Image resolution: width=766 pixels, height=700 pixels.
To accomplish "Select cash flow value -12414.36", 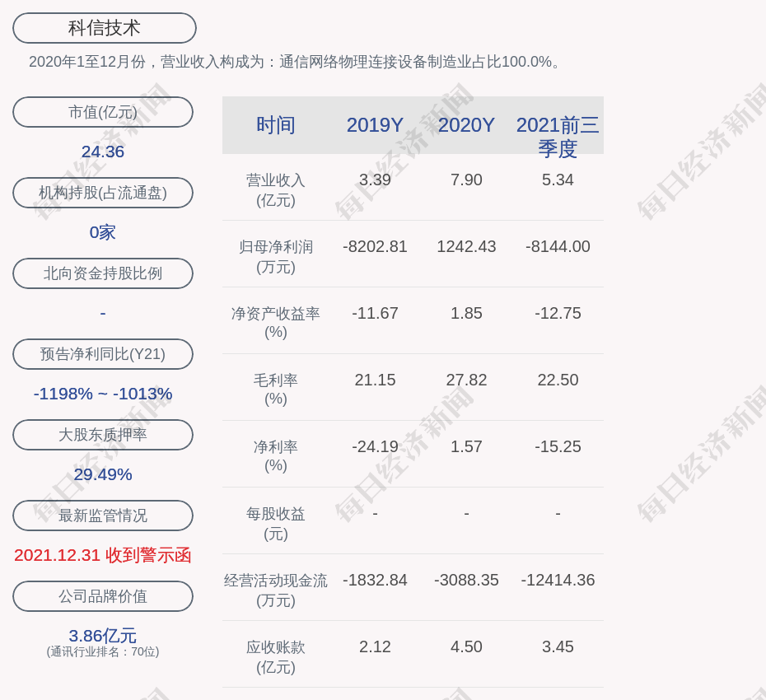I will 558,580.
